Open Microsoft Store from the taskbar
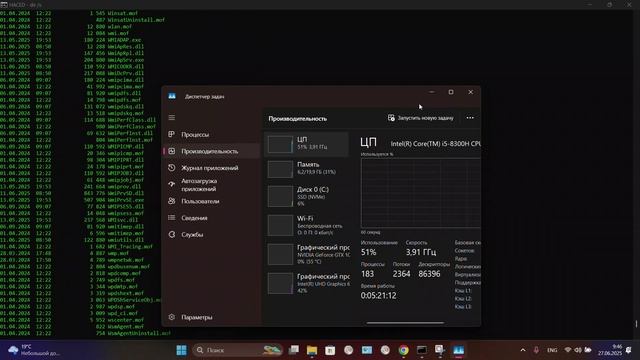Screen dimensions: 640x360 pyautogui.click(x=330, y=350)
